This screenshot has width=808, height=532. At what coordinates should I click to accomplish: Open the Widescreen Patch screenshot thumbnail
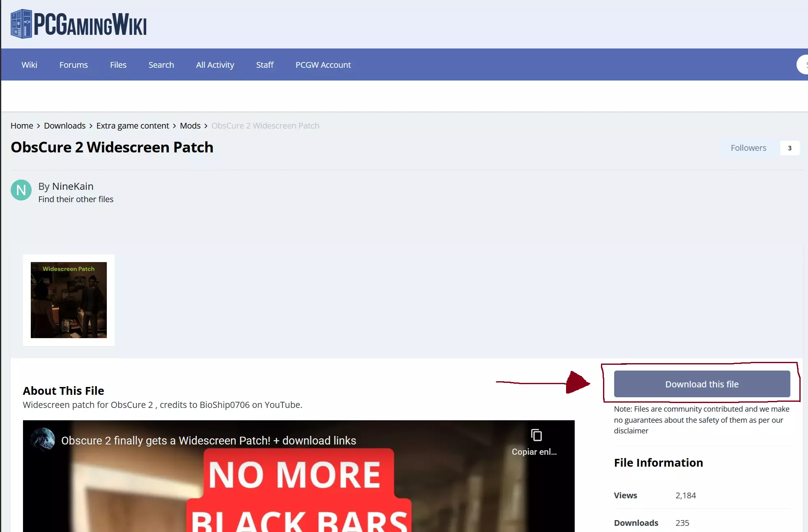(69, 300)
